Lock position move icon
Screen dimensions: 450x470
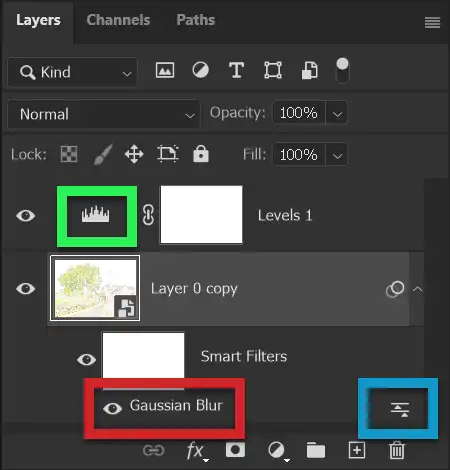(134, 154)
